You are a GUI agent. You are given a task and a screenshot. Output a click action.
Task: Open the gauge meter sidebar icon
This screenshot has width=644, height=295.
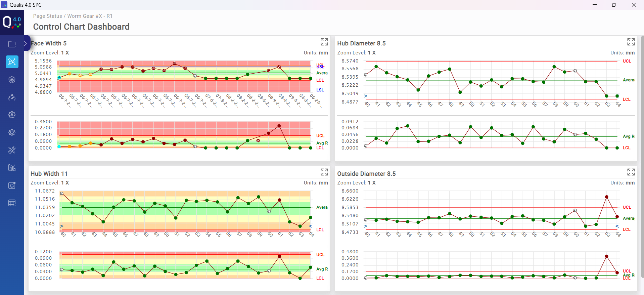12,97
